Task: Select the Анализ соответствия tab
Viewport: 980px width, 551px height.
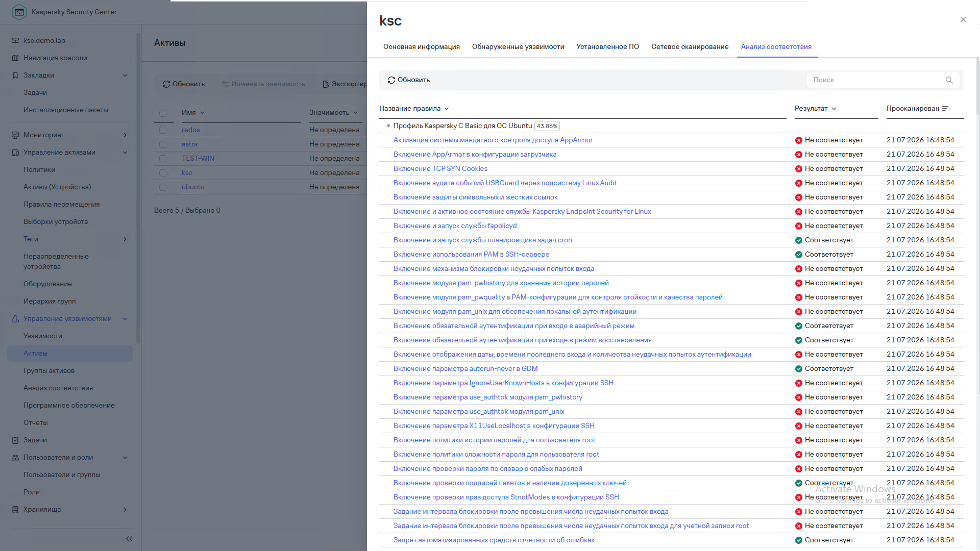Action: point(776,47)
